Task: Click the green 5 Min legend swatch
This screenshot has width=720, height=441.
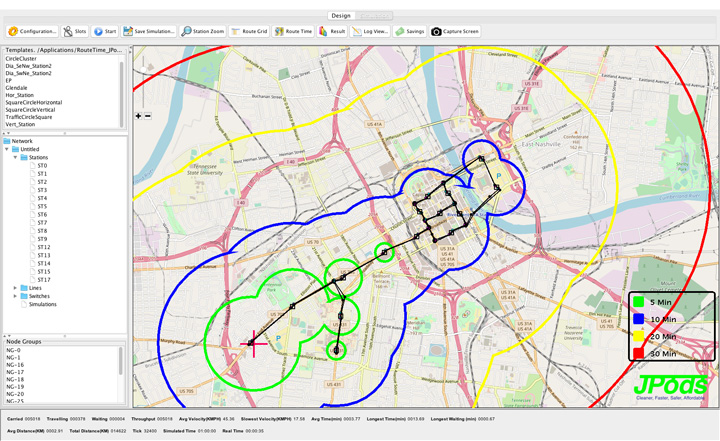Action: pyautogui.click(x=638, y=300)
